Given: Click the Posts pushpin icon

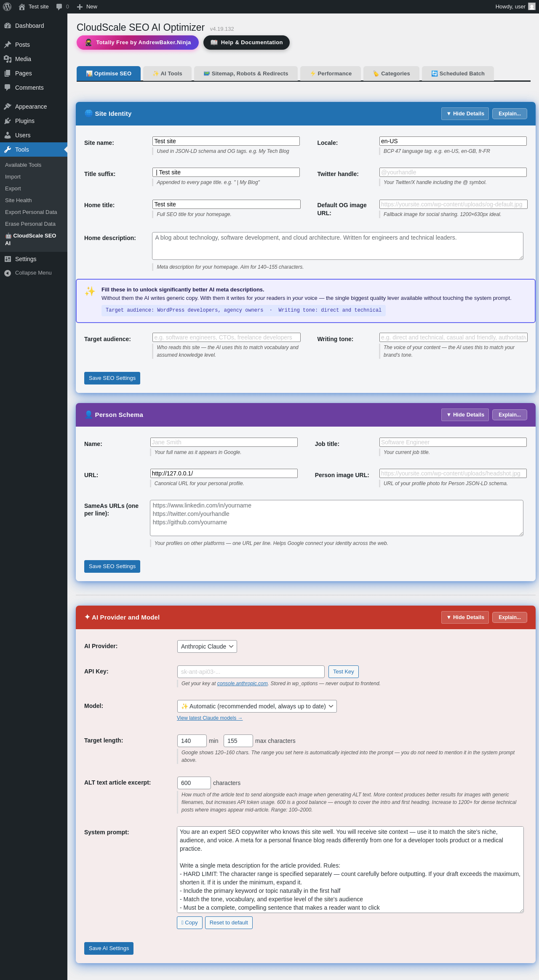Looking at the screenshot, I should click(x=8, y=45).
